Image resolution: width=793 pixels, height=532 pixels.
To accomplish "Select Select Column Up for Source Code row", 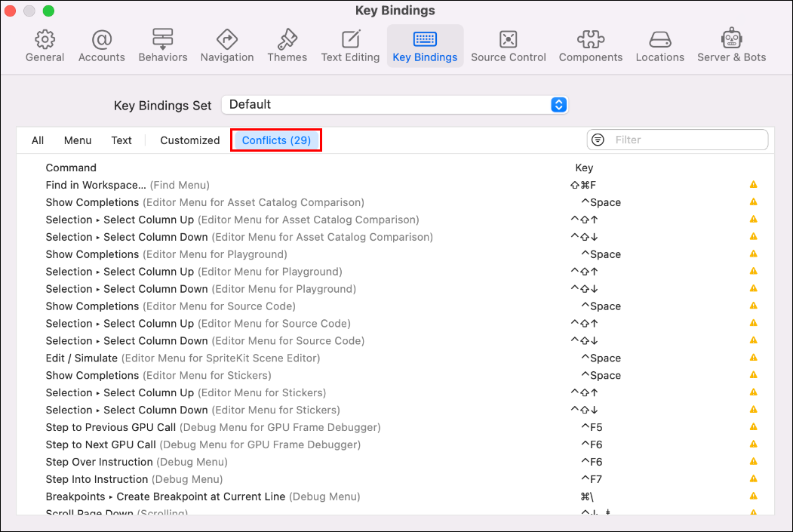I will 395,323.
